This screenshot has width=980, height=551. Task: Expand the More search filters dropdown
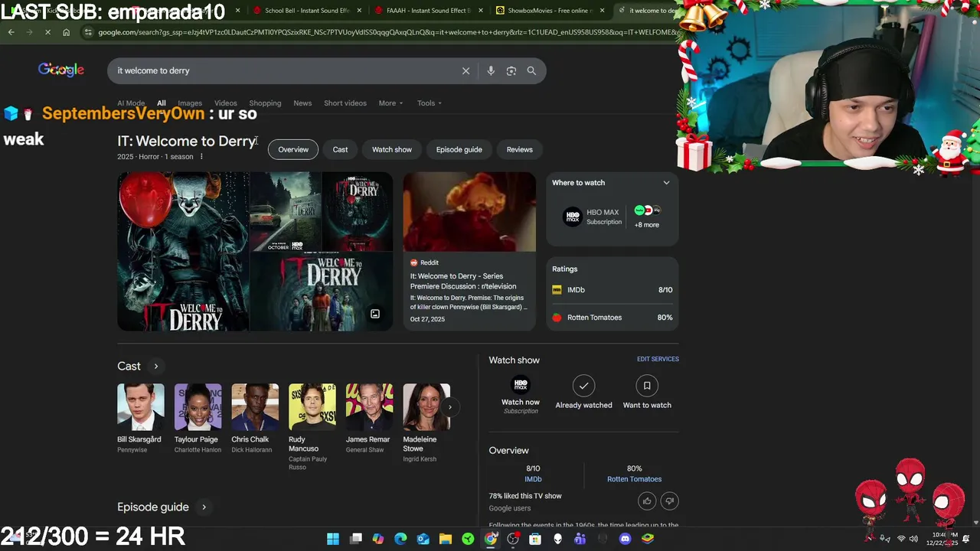coord(390,103)
